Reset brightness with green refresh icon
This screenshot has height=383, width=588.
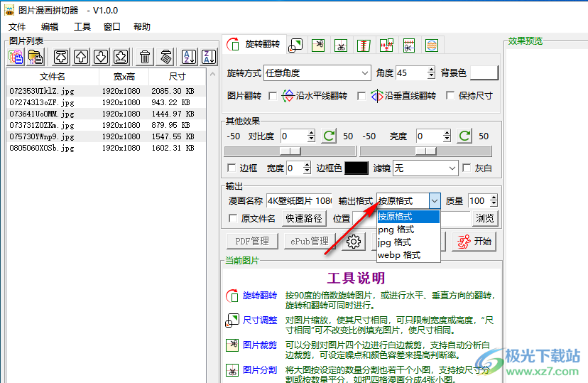pos(464,136)
